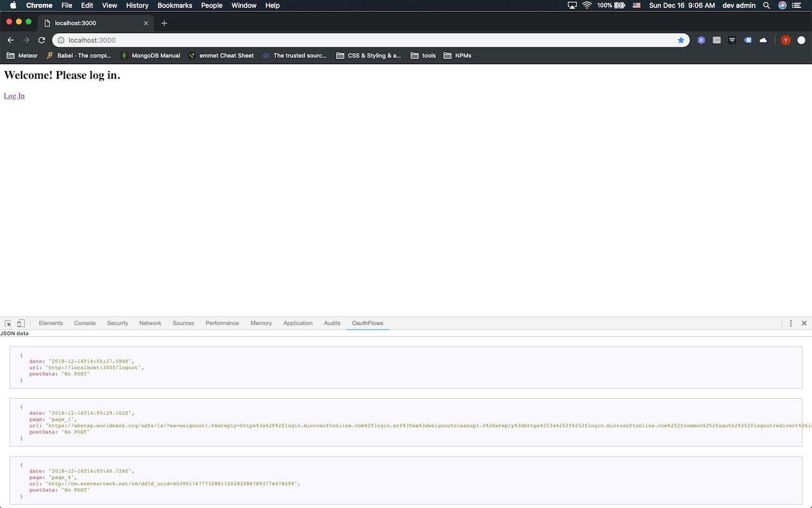The height and width of the screenshot is (508, 812).
Task: Open the Bookmarks menu
Action: [x=175, y=5]
